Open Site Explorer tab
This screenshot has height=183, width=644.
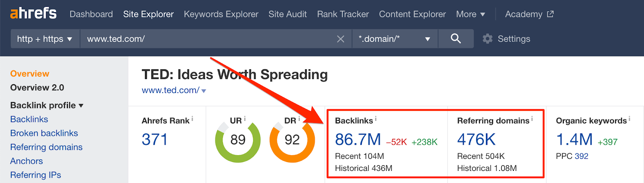pyautogui.click(x=149, y=14)
